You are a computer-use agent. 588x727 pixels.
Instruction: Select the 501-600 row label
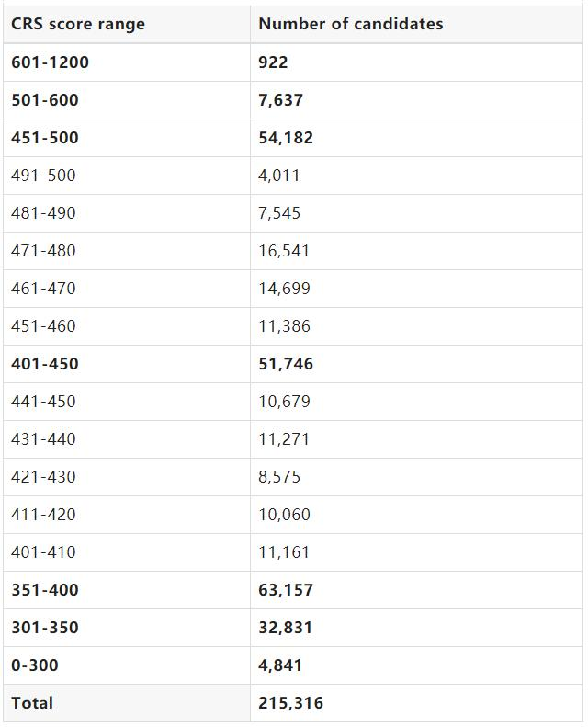(x=45, y=99)
